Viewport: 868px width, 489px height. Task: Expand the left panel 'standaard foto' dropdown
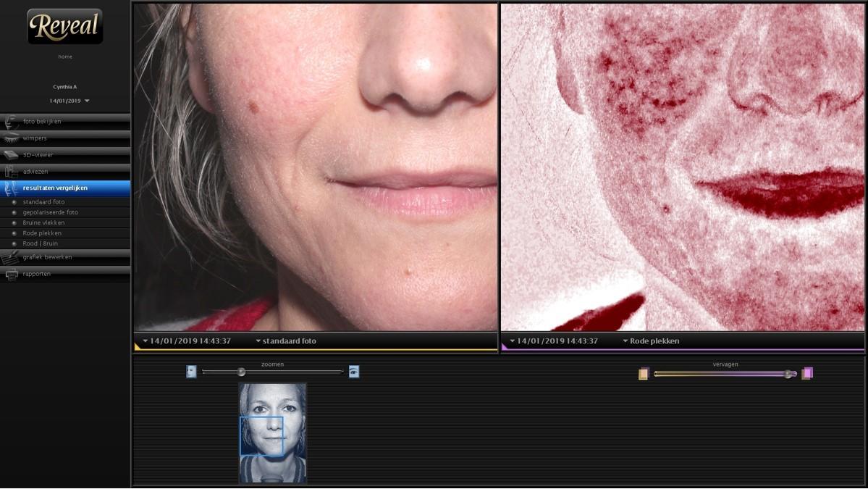pos(286,341)
